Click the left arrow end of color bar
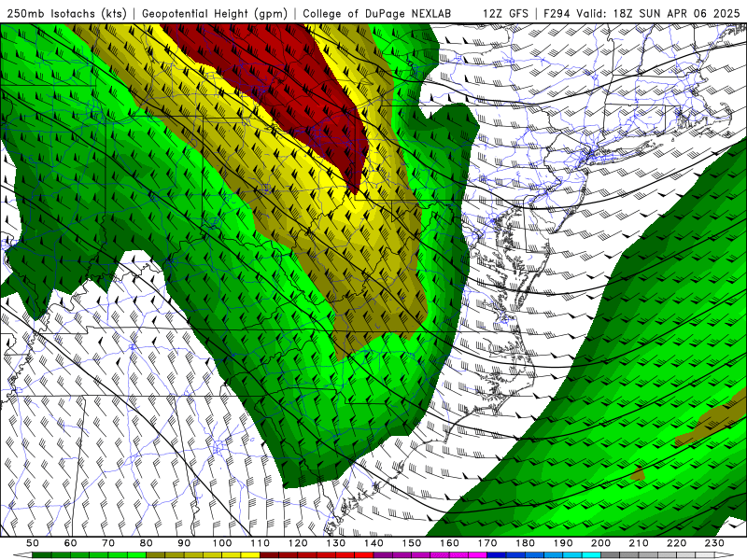The width and height of the screenshot is (747, 560). (22, 555)
